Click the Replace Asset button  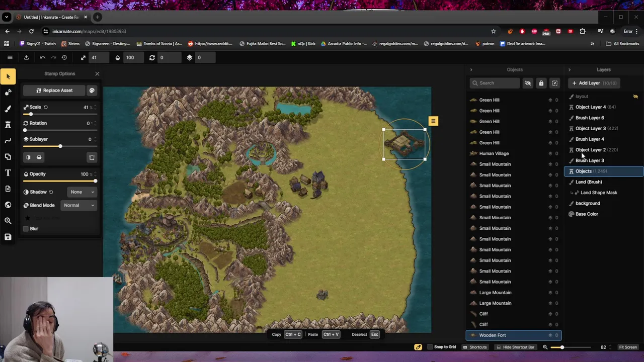54,90
